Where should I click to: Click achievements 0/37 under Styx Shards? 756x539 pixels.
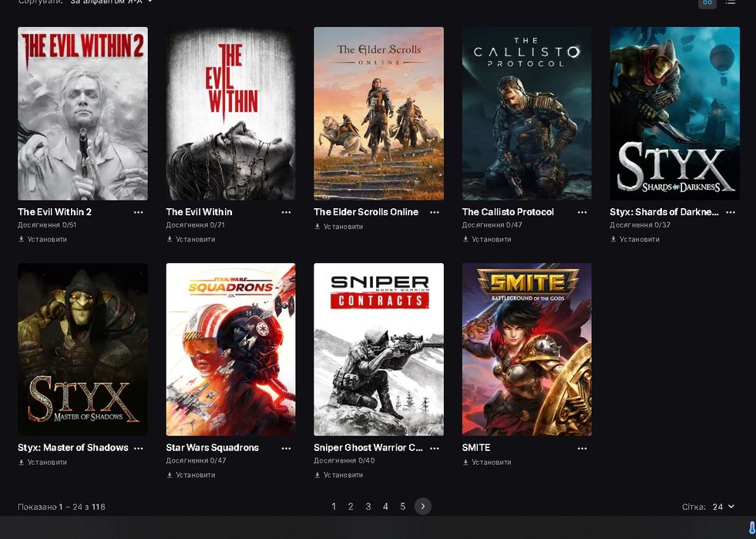click(640, 225)
